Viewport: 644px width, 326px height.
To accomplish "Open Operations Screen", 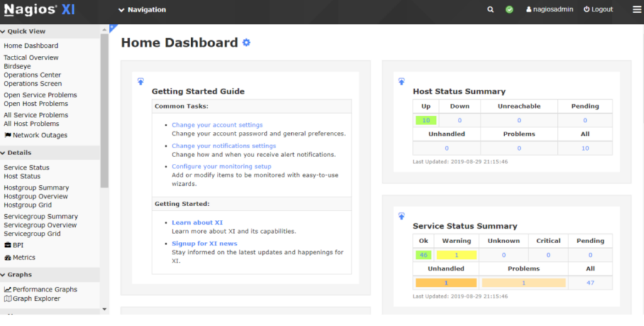I will coord(33,84).
